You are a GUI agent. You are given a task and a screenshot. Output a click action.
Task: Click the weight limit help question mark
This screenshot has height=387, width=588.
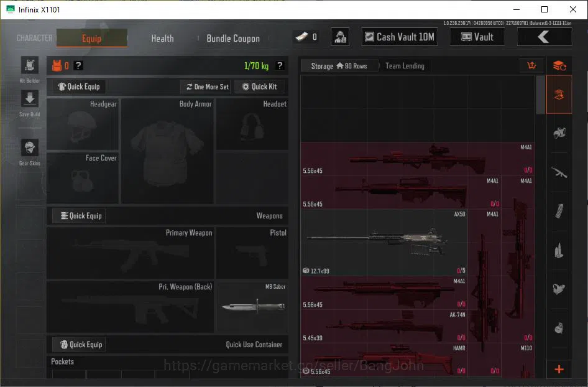279,66
